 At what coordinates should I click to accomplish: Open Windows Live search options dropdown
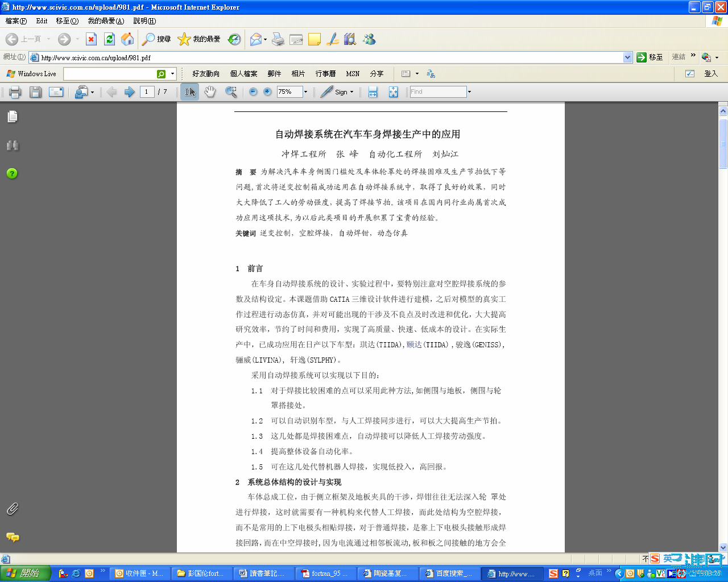(172, 74)
